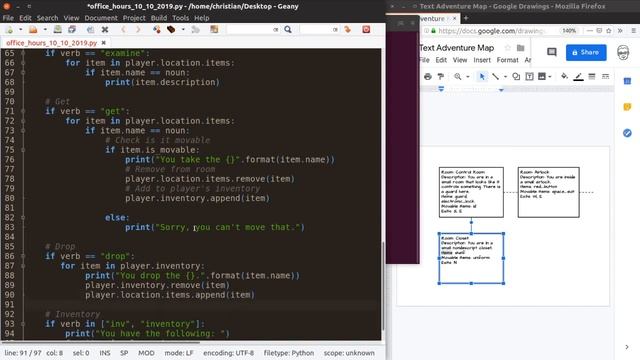The width and height of the screenshot is (640, 360).
Task: Open the line weight option in Drawings
Action: click(x=592, y=77)
